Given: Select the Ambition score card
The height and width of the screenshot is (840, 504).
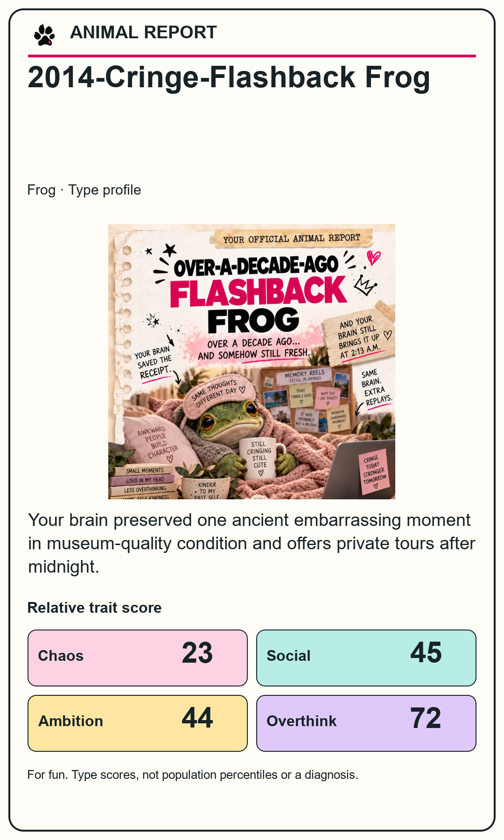Looking at the screenshot, I should click(x=138, y=723).
